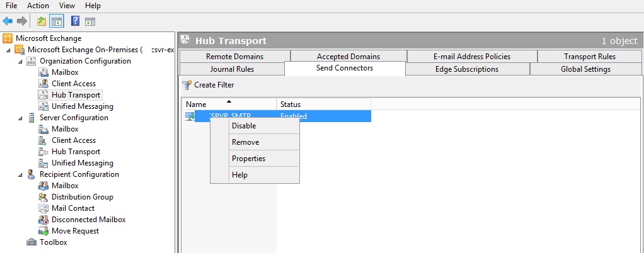Collapse the Organization Configuration node
The width and height of the screenshot is (644, 253).
(21, 62)
